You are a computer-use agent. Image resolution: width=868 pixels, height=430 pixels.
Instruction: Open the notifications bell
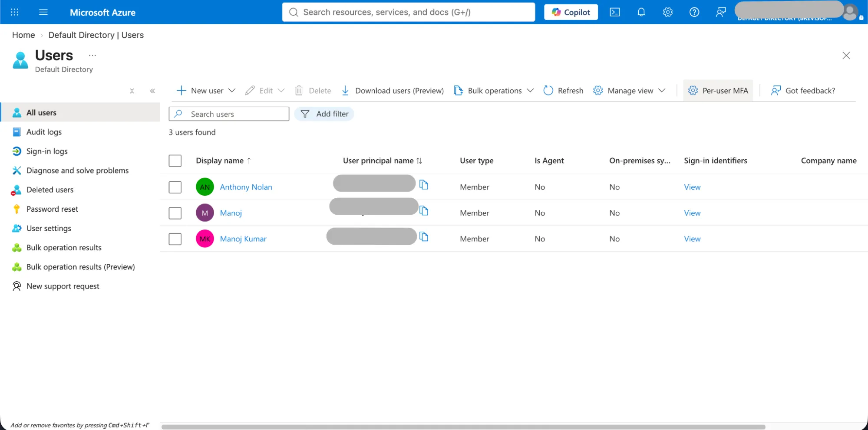(x=641, y=12)
